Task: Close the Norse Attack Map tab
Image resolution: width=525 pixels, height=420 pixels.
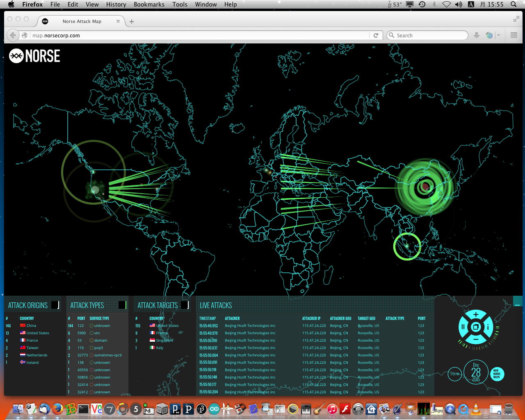Action: point(118,21)
